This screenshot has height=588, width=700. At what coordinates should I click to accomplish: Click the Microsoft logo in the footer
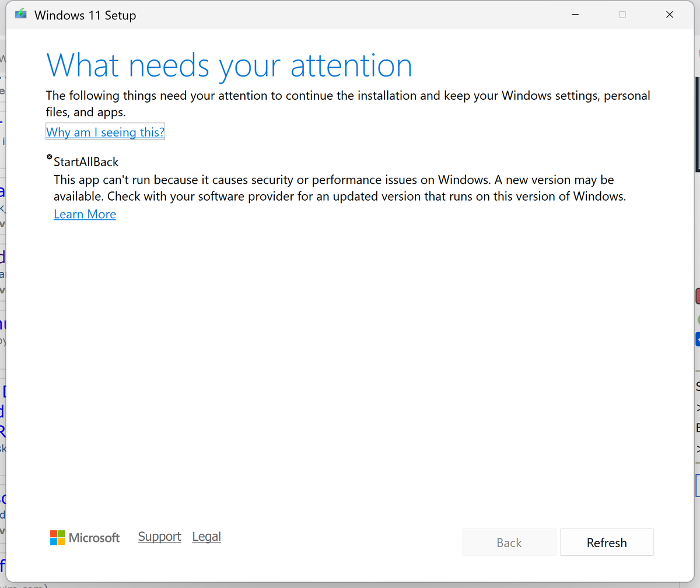coord(85,538)
